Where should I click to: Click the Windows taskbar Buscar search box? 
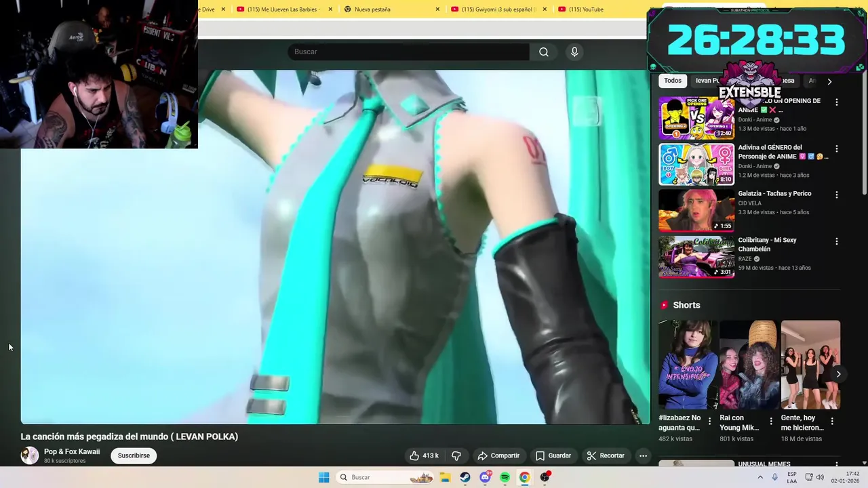coord(385,477)
